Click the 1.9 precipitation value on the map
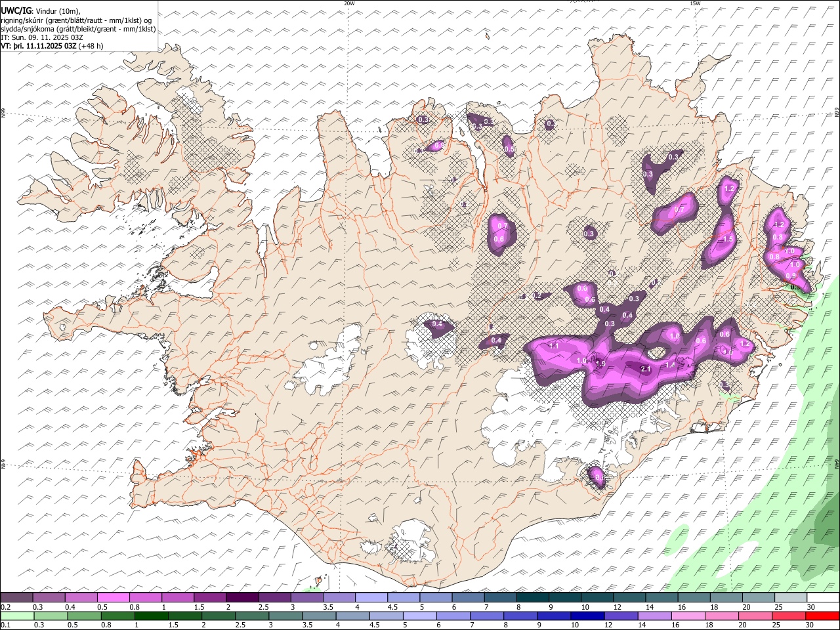The height and width of the screenshot is (630, 840). pyautogui.click(x=600, y=364)
